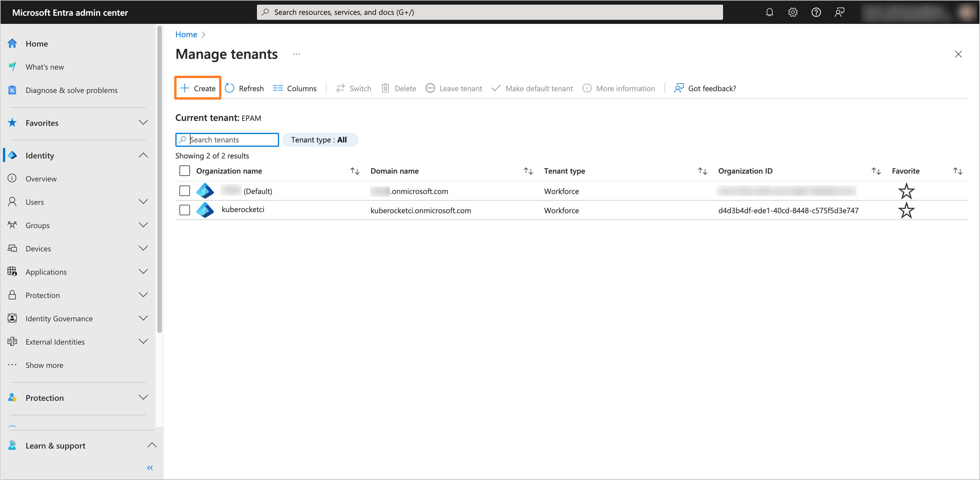
Task: Select the Refresh icon to reload tenants
Action: pos(230,88)
